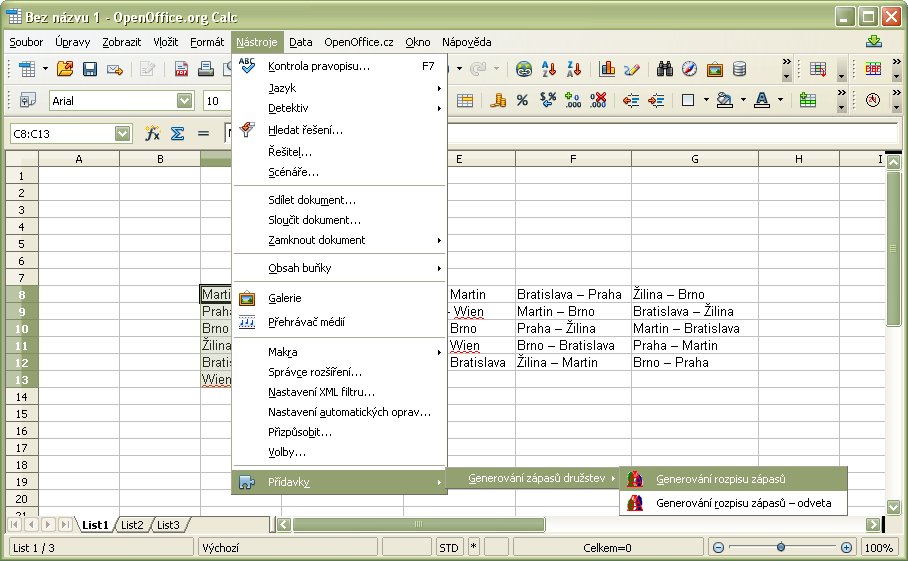Image resolution: width=908 pixels, height=561 pixels.
Task: Switch to the List2 sheet tab
Action: 132,525
